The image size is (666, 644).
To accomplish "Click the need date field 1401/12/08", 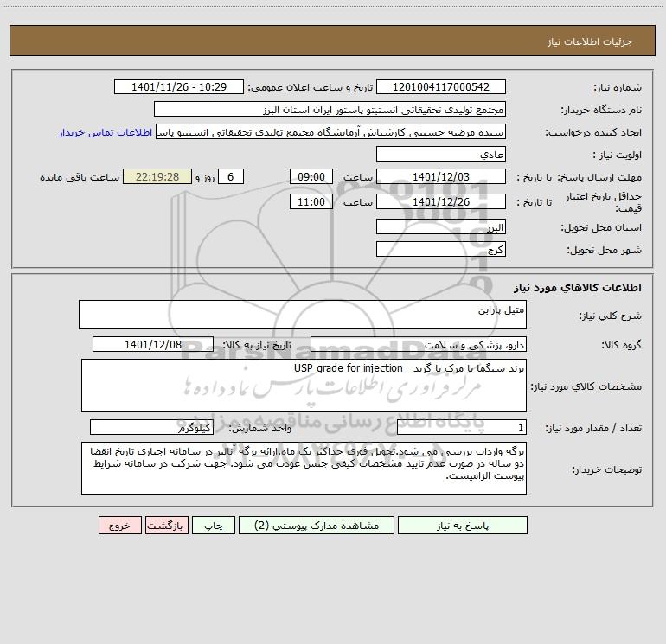I will click(x=153, y=345).
